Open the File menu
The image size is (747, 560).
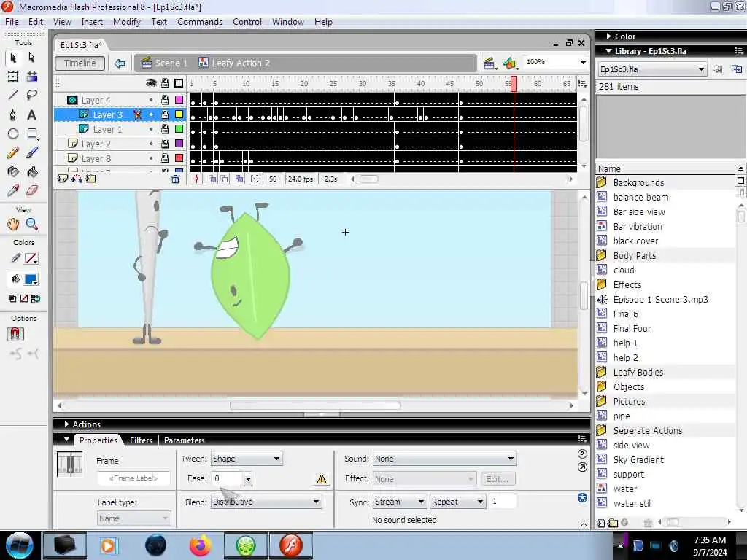coord(12,22)
